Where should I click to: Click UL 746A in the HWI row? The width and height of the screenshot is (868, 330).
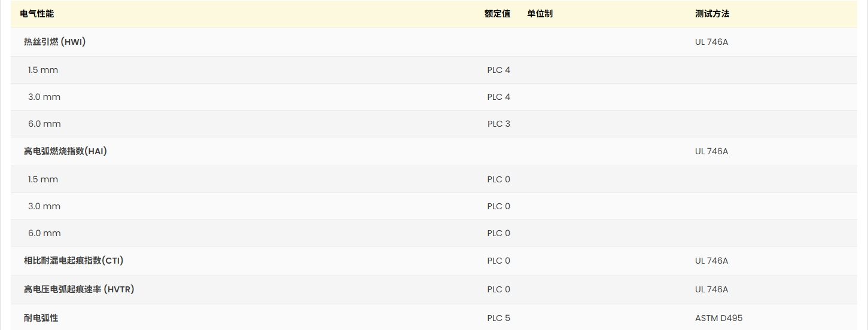(x=711, y=42)
